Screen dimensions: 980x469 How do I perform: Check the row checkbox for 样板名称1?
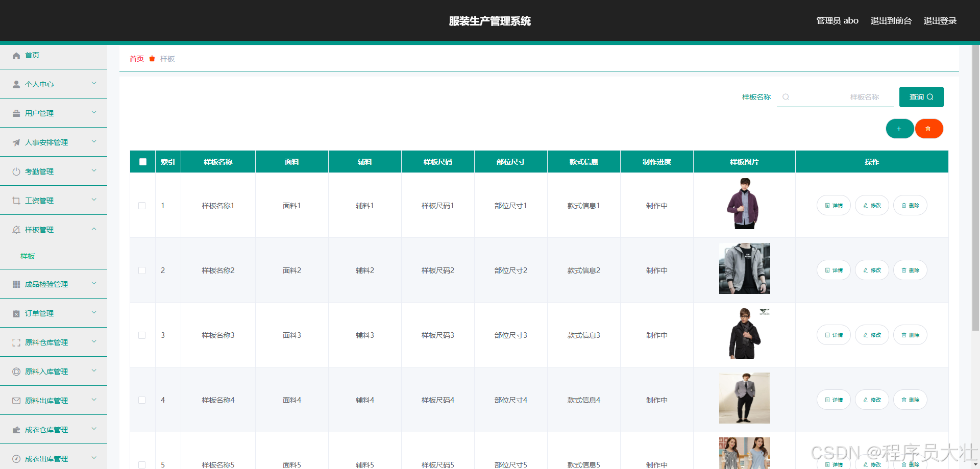pyautogui.click(x=142, y=206)
